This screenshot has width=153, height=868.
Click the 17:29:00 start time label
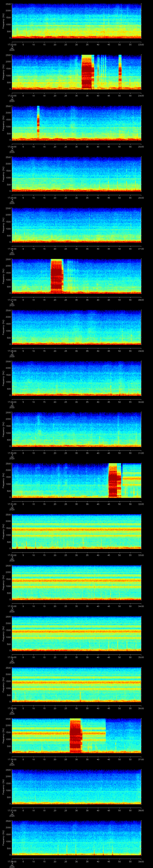point(12,402)
